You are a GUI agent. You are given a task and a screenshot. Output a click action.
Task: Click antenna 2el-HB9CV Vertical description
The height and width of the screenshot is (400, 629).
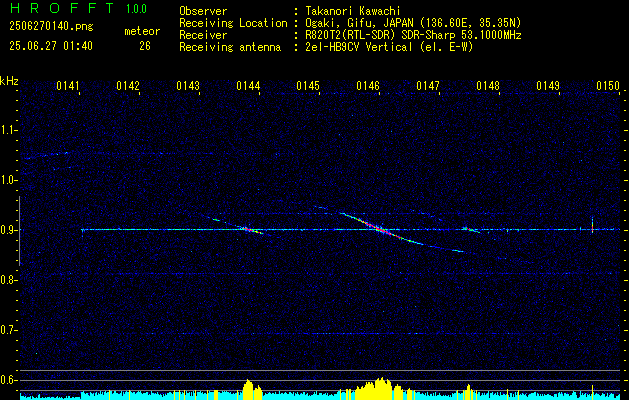(390, 47)
